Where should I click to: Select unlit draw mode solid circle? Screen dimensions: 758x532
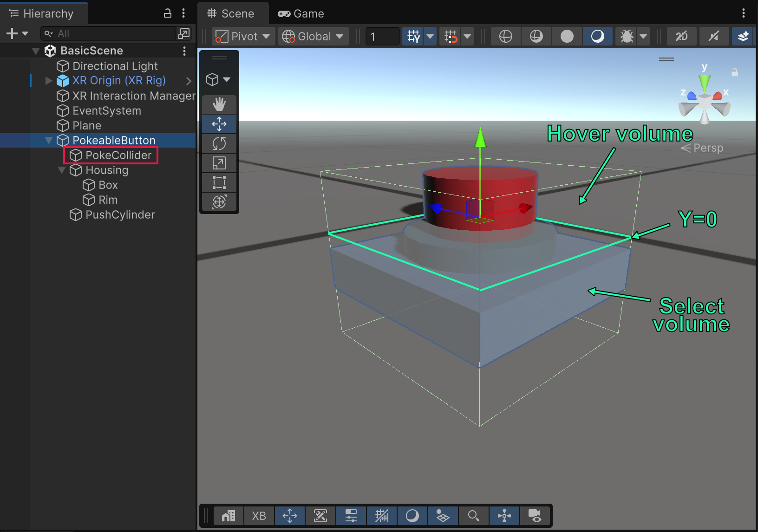(x=567, y=36)
